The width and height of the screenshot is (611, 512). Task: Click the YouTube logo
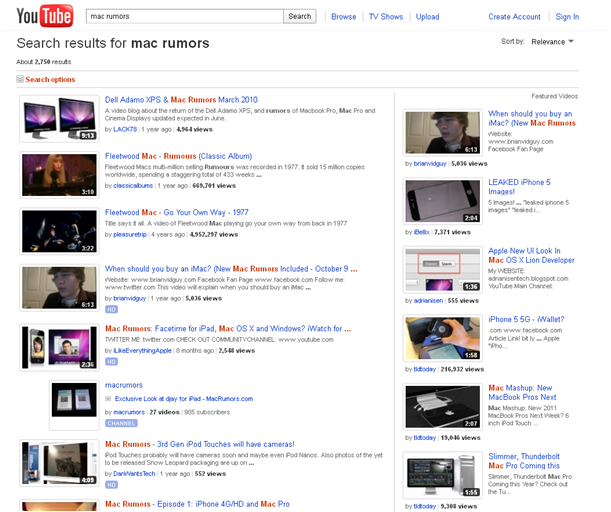pos(44,16)
